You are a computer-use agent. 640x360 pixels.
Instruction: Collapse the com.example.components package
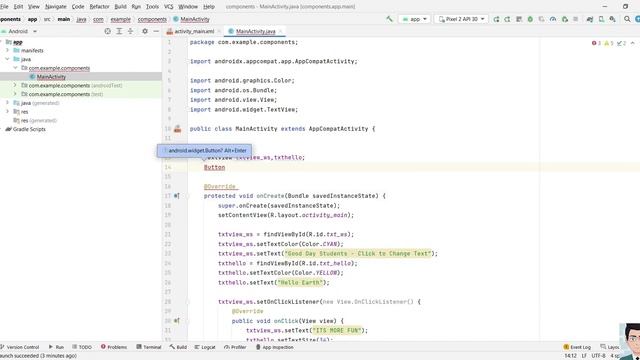tap(16, 68)
